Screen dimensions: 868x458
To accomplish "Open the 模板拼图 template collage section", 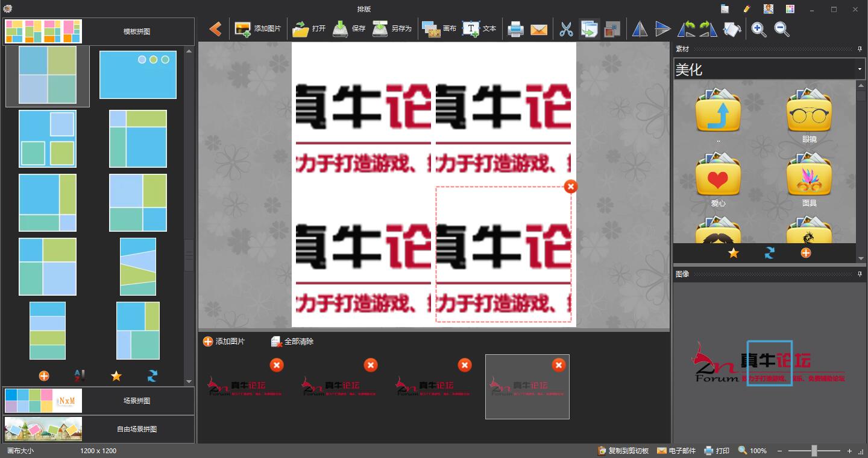I will (99, 31).
